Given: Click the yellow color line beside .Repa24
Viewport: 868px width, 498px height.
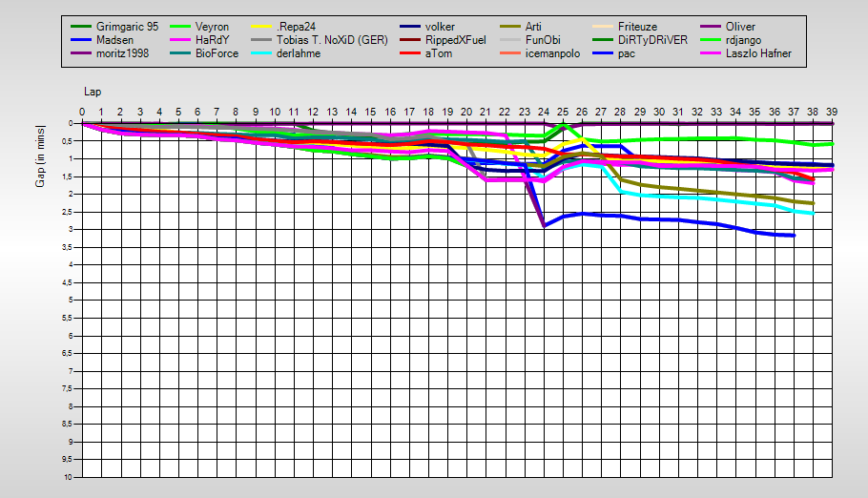Looking at the screenshot, I should [261, 27].
